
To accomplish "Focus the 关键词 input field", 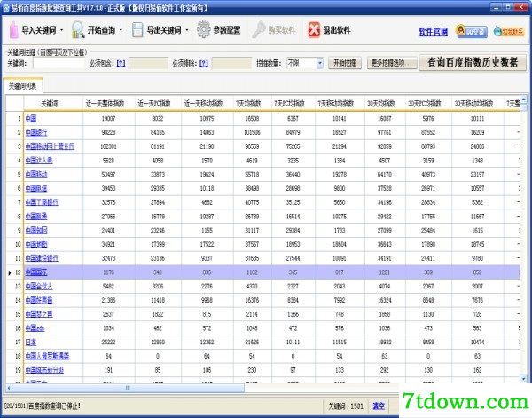I will [x=59, y=63].
